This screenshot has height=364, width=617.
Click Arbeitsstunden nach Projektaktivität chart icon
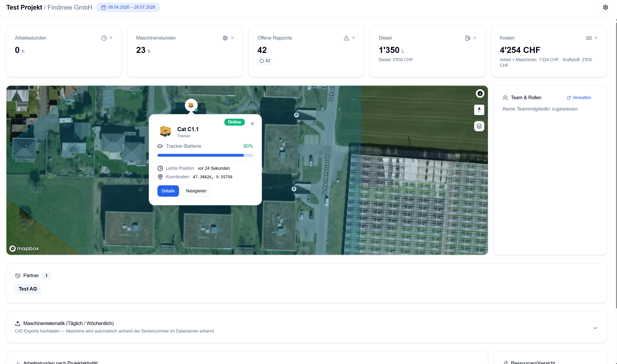click(18, 362)
